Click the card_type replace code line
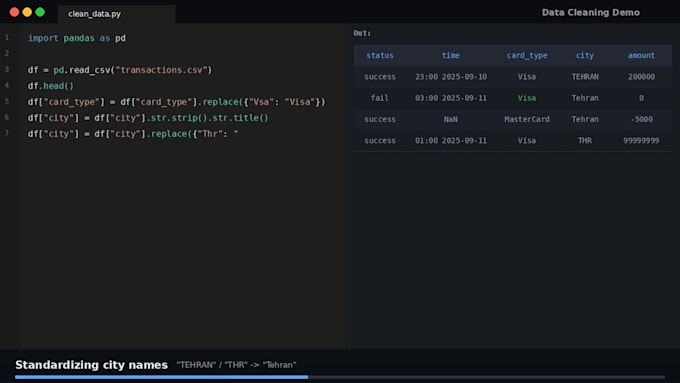This screenshot has width=680, height=383. (x=177, y=102)
